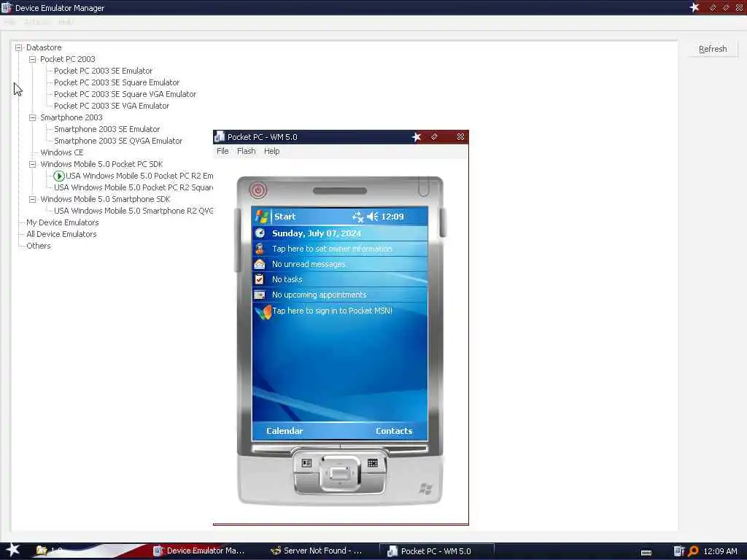
Task: Tap the 12:09 clock on the device screen
Action: point(392,217)
